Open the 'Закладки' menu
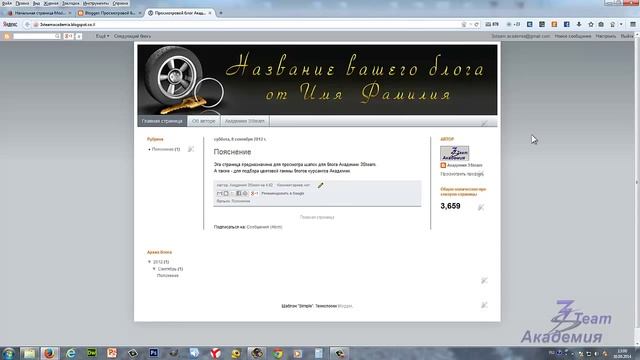Viewport: 640px width, 360px height. click(71, 3)
